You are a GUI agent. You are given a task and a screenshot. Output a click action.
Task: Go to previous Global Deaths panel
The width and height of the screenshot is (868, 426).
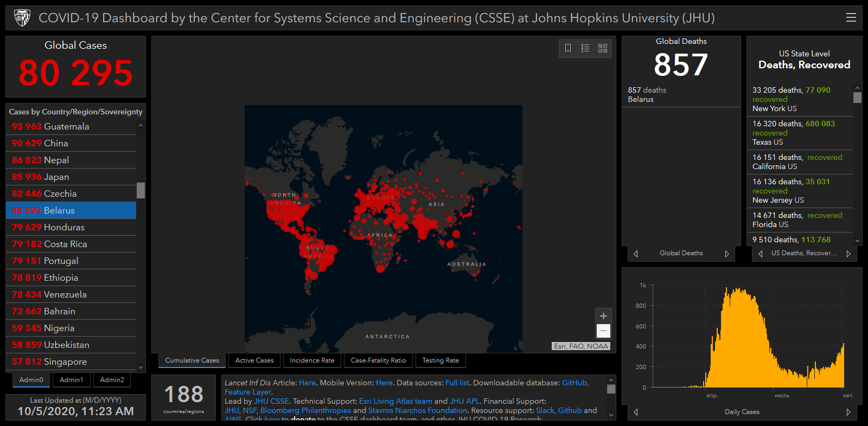point(636,254)
